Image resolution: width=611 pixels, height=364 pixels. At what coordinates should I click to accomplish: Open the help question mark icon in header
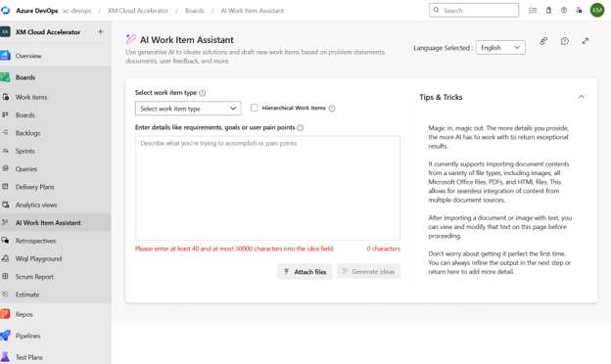click(x=564, y=11)
